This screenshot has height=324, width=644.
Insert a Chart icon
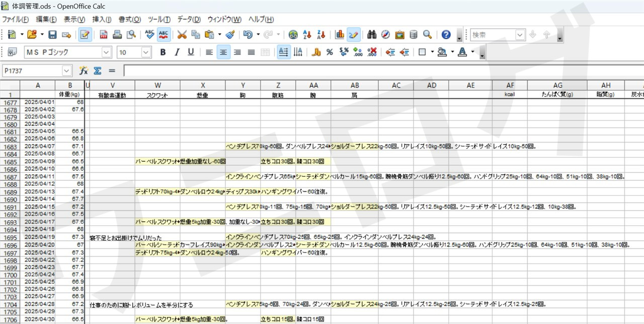point(340,35)
